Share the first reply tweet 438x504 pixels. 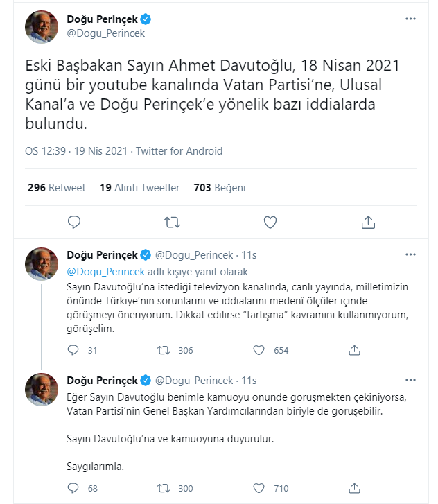[354, 350]
